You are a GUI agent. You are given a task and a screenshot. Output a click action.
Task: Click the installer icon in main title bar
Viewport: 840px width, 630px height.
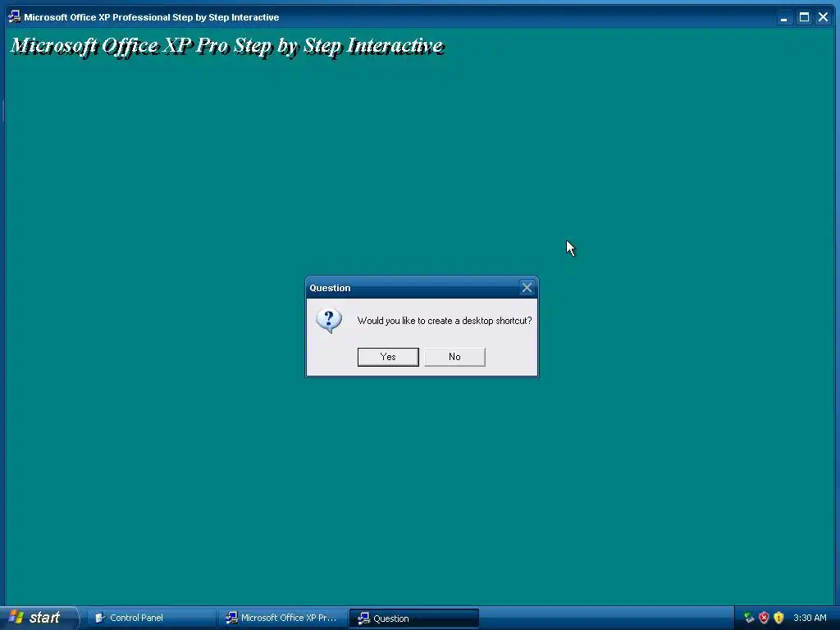pos(15,17)
